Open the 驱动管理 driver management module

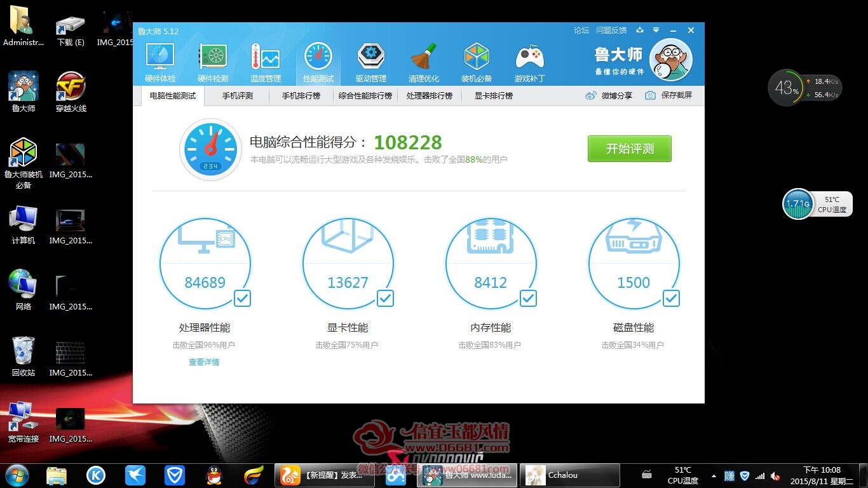pos(371,63)
